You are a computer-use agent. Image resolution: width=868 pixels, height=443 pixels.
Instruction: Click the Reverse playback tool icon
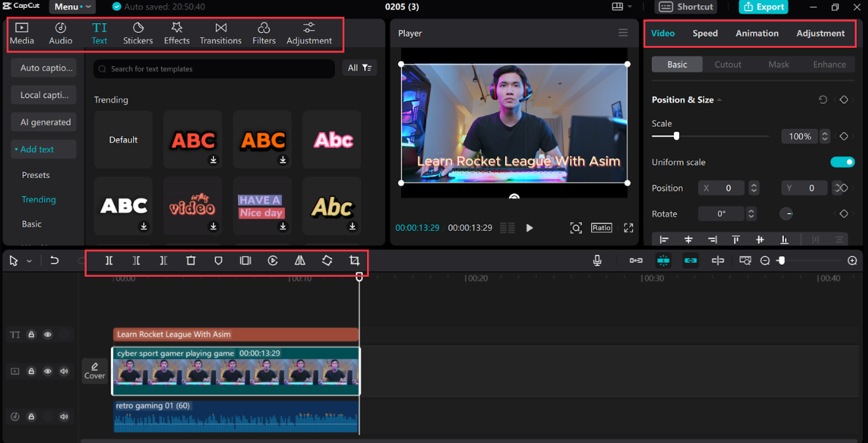coord(273,261)
